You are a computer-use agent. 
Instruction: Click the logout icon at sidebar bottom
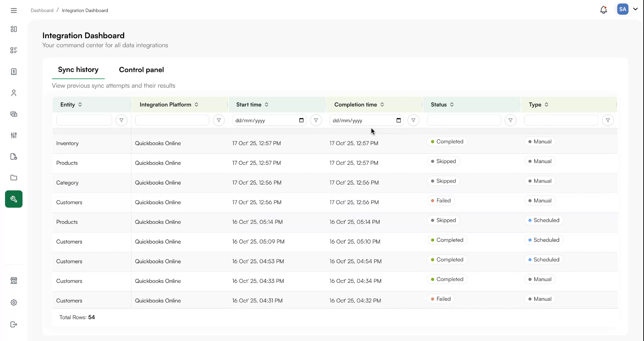(x=14, y=324)
